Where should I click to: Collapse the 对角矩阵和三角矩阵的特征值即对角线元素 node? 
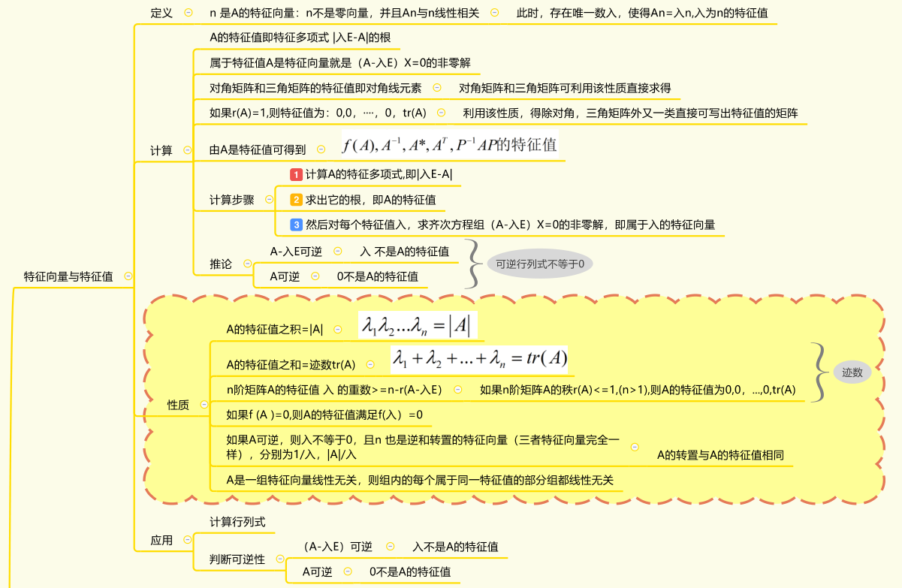[x=436, y=88]
